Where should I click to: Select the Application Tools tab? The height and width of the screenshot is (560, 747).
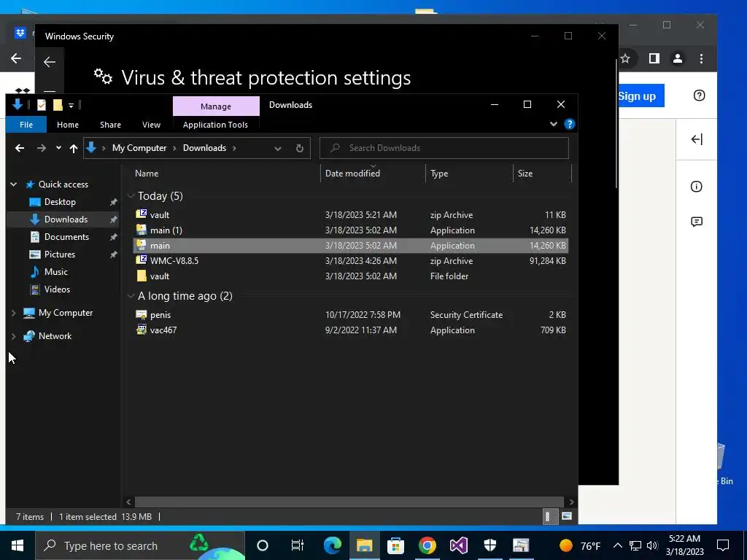(215, 125)
